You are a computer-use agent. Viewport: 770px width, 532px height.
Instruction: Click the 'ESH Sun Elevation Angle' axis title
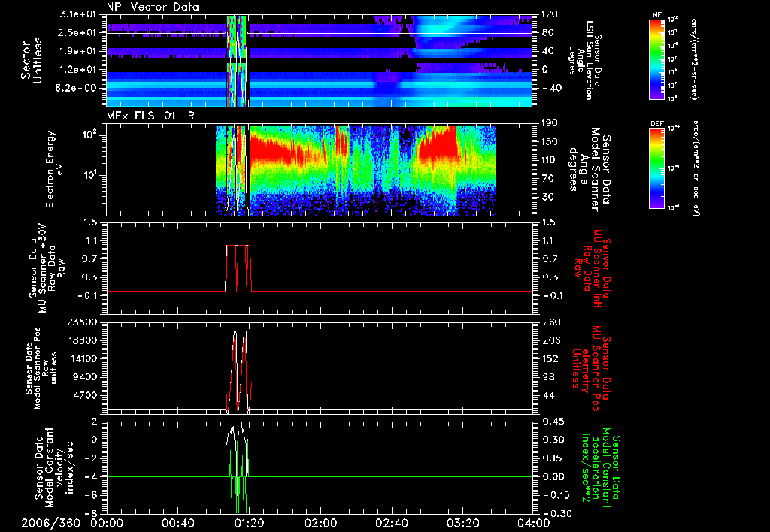point(584,60)
